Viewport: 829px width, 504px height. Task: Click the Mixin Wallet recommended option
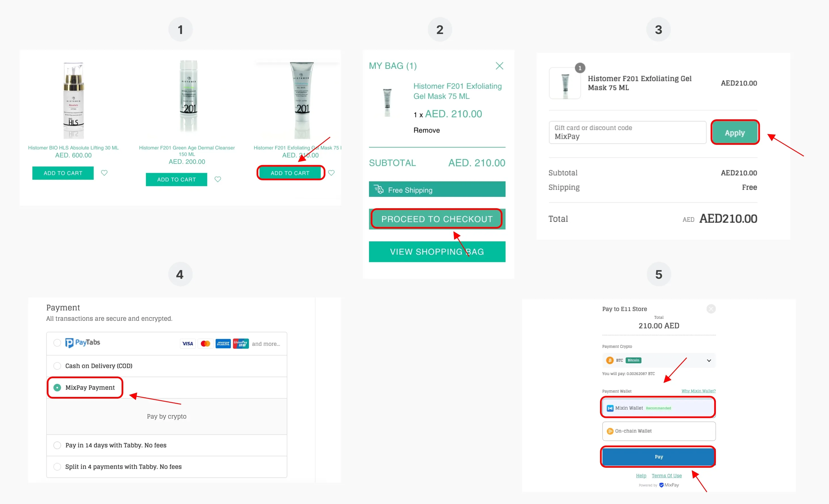pos(659,408)
